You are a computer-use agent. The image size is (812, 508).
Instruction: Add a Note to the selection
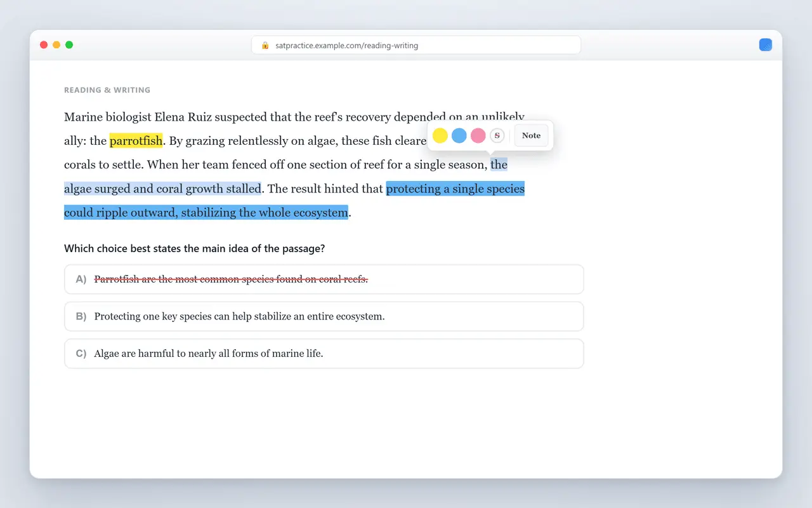tap(531, 135)
